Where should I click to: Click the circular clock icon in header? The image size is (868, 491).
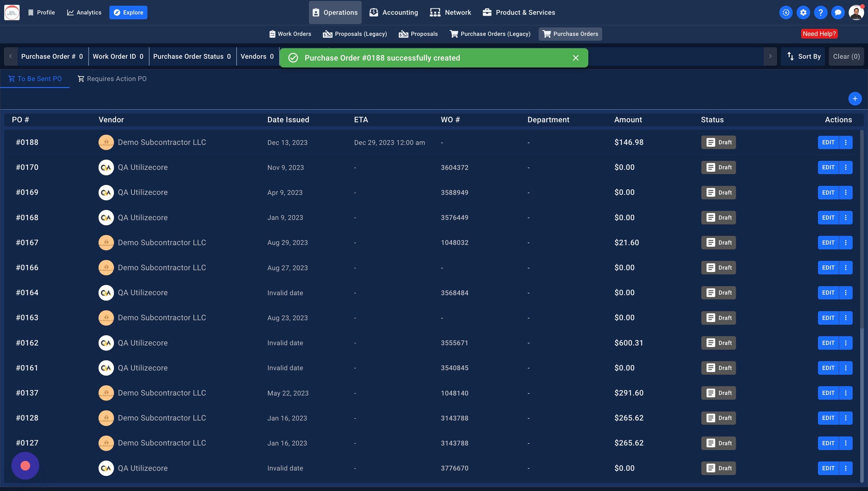click(786, 12)
